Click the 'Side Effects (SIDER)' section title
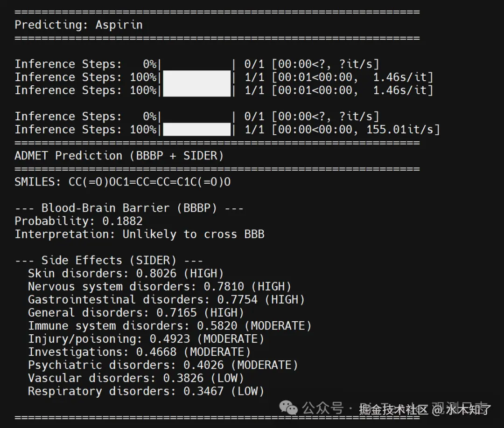Image resolution: width=504 pixels, height=428 pixels. 109,261
